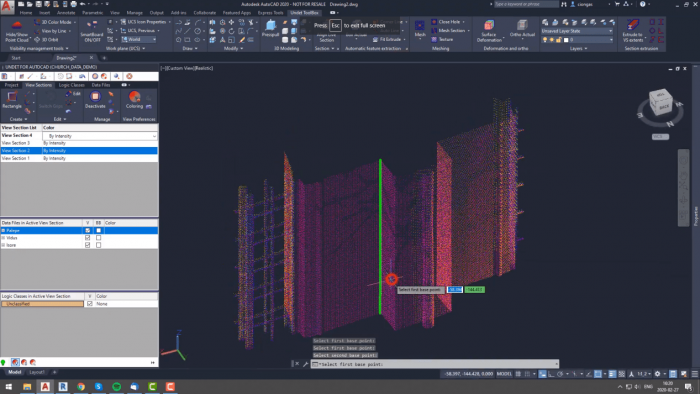This screenshot has height=394, width=700.
Task: Toggle BB checkbox for Isore data file
Action: click(99, 245)
